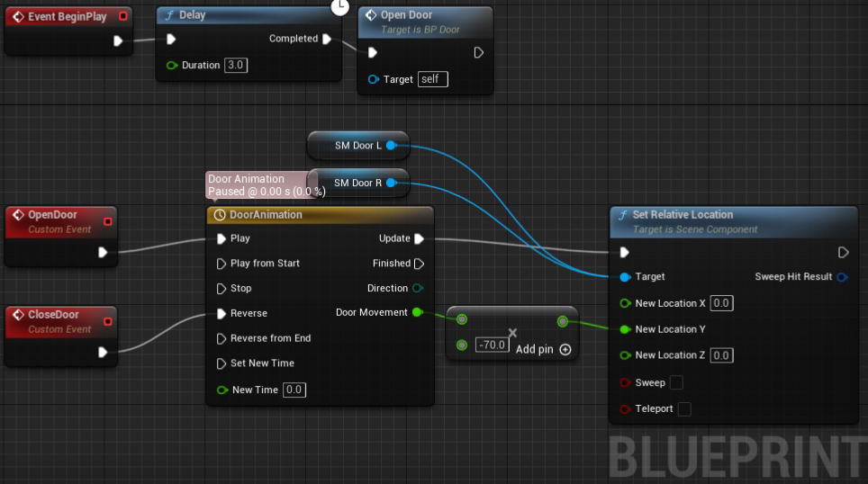Click the Play from Start input pin

point(221,264)
